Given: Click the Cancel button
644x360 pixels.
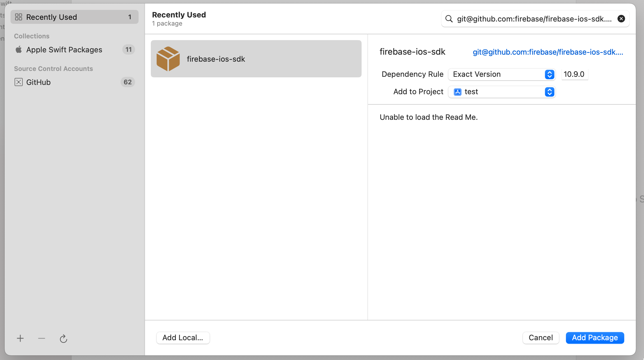Looking at the screenshot, I should coord(541,338).
